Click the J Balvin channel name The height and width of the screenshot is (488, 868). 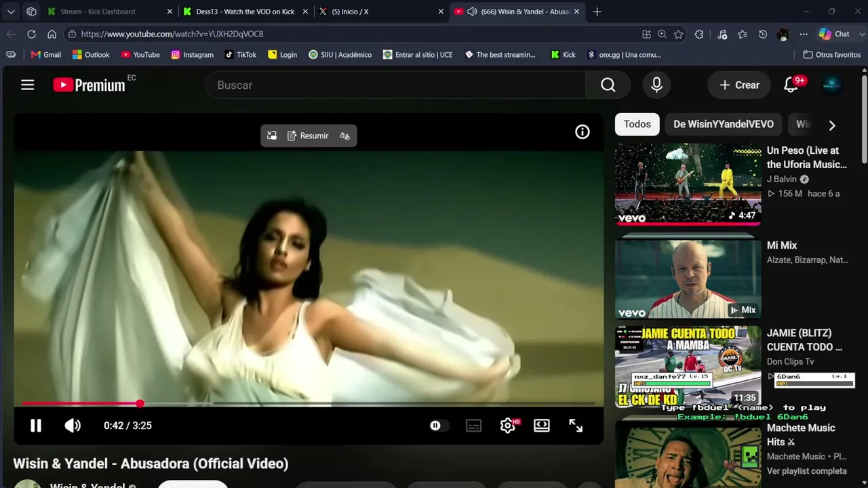(x=782, y=179)
